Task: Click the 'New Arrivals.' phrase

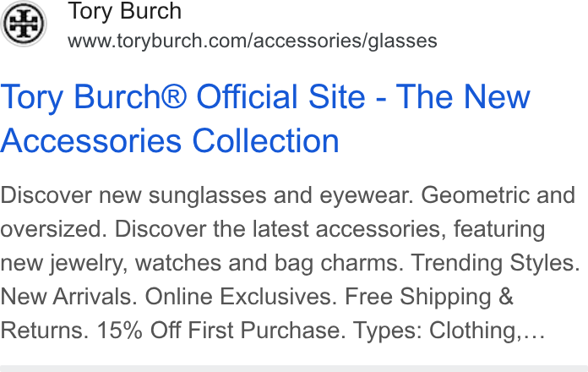Action: [x=68, y=297]
